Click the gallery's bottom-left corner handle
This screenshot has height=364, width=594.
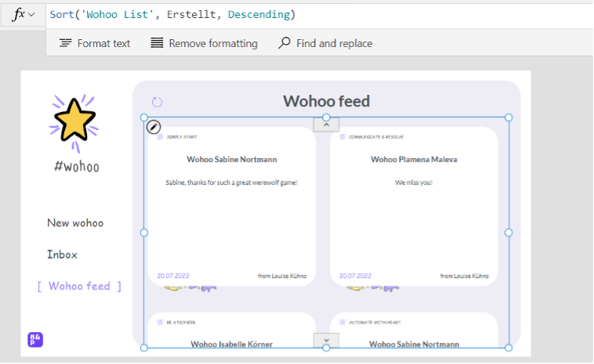pos(144,348)
